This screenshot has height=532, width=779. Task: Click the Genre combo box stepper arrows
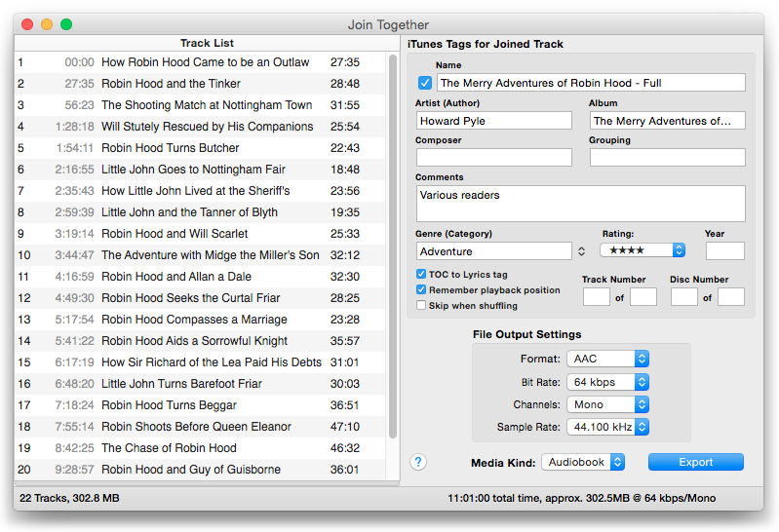click(x=582, y=251)
